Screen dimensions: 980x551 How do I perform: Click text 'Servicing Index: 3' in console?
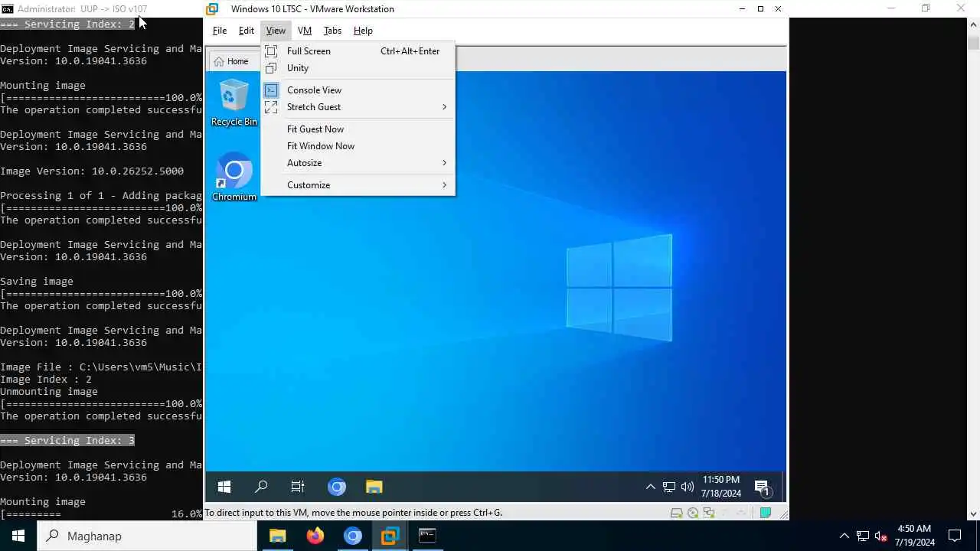[x=80, y=441]
